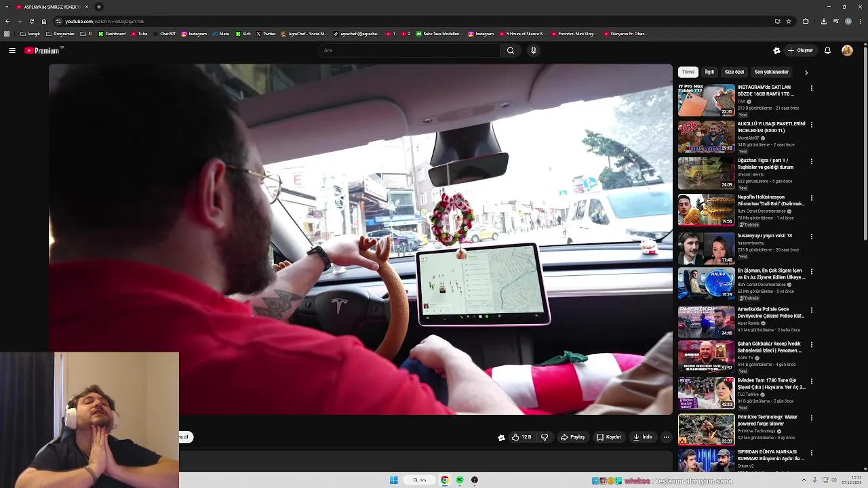Open Chrome media controls icon
This screenshot has height=488, width=868.
[x=835, y=21]
